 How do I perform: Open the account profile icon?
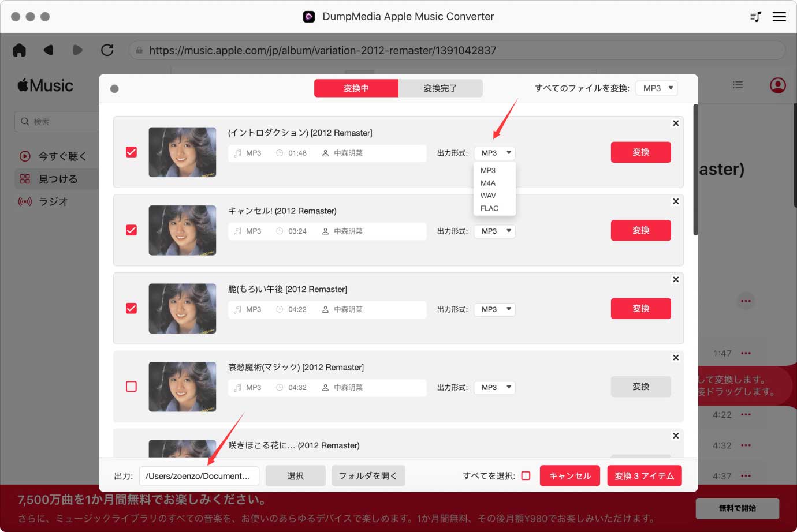[778, 85]
